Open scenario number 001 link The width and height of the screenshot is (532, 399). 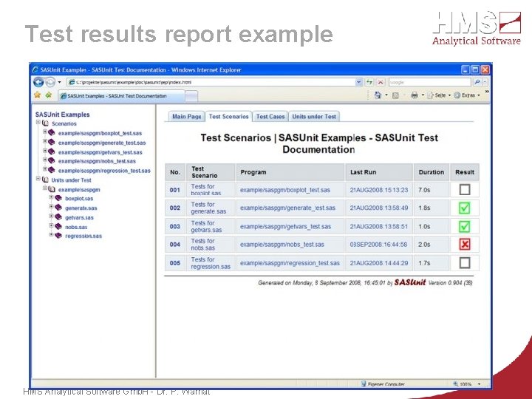click(174, 190)
